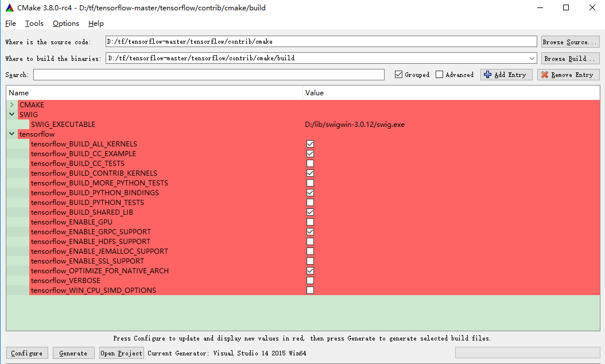
Task: Expand the CMAKE group
Action: 11,104
